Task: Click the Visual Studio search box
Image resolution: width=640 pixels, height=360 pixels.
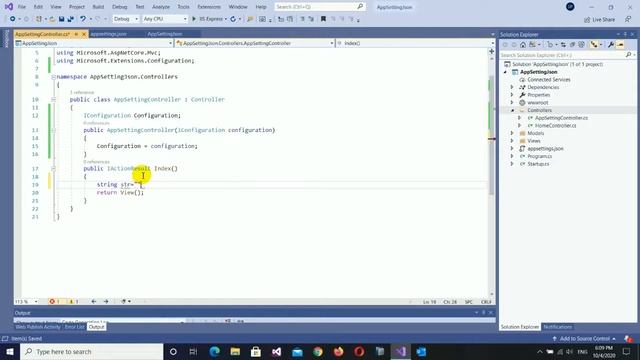Action: point(319,7)
